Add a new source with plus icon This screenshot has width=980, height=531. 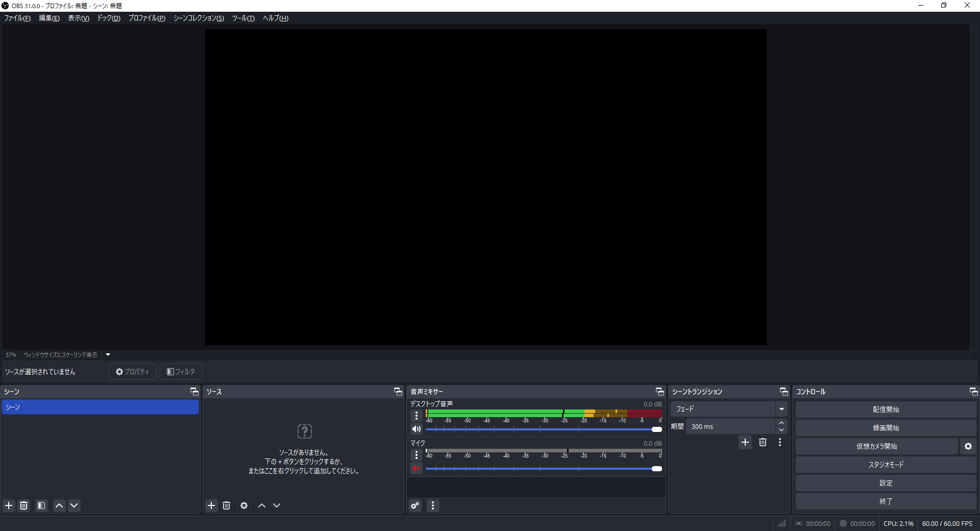(x=211, y=505)
